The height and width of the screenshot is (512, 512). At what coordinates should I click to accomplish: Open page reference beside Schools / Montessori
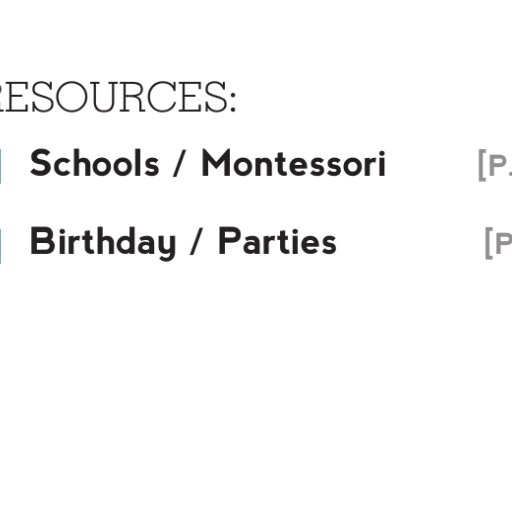(x=495, y=165)
